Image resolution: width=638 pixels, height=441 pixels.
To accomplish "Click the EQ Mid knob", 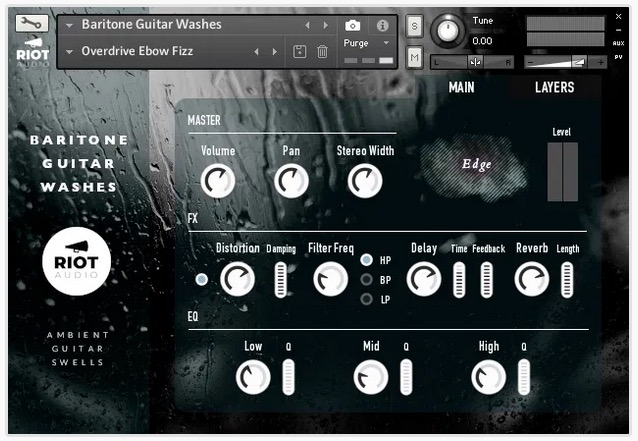I will coord(371,377).
